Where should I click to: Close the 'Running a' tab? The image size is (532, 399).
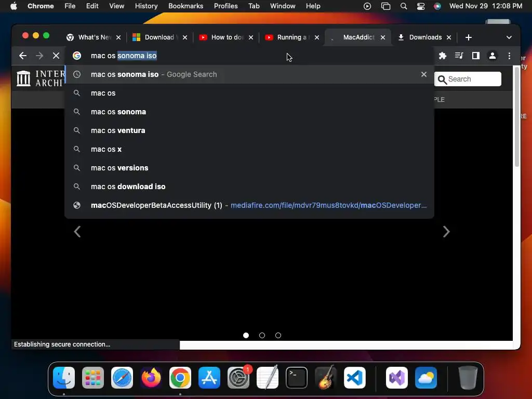317,37
